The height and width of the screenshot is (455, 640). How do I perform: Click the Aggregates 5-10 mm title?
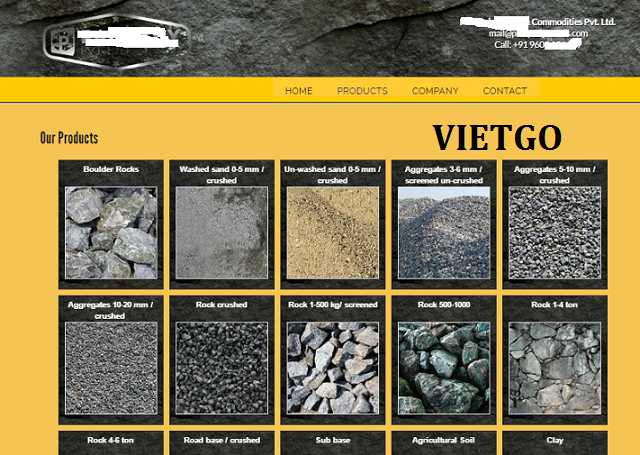[555, 175]
